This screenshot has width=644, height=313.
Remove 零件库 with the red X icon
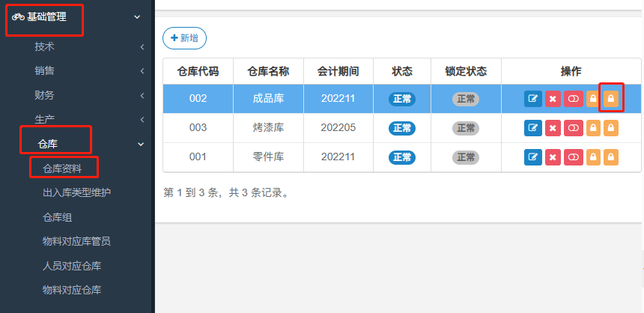(553, 156)
